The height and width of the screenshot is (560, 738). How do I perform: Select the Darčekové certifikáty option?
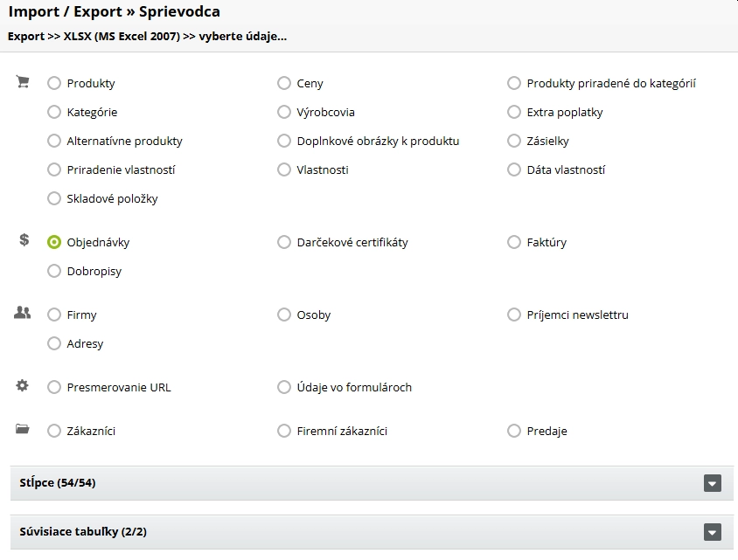click(x=284, y=242)
